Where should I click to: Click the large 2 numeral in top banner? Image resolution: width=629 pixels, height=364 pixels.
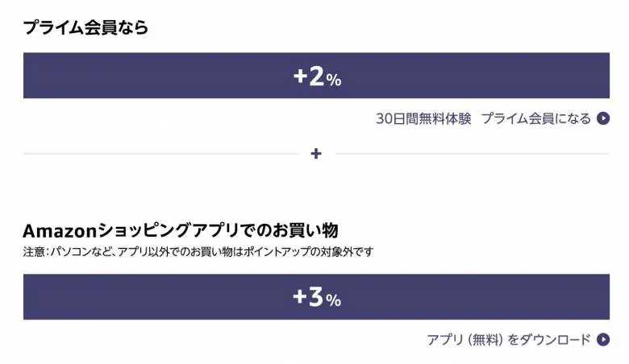316,76
